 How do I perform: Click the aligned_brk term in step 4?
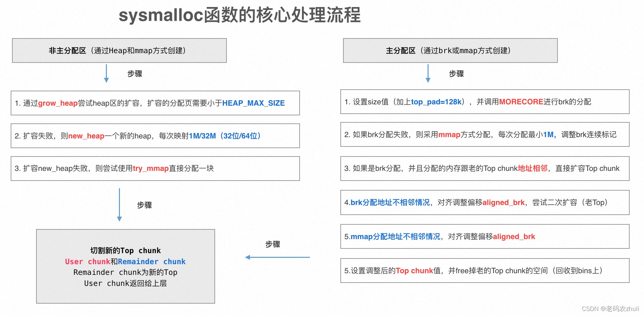[503, 202]
